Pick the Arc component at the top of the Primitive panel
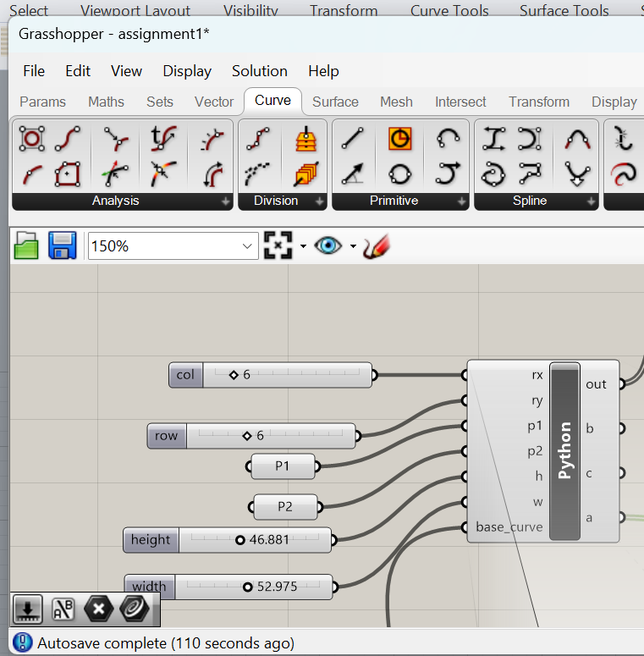644x656 pixels. click(x=448, y=139)
